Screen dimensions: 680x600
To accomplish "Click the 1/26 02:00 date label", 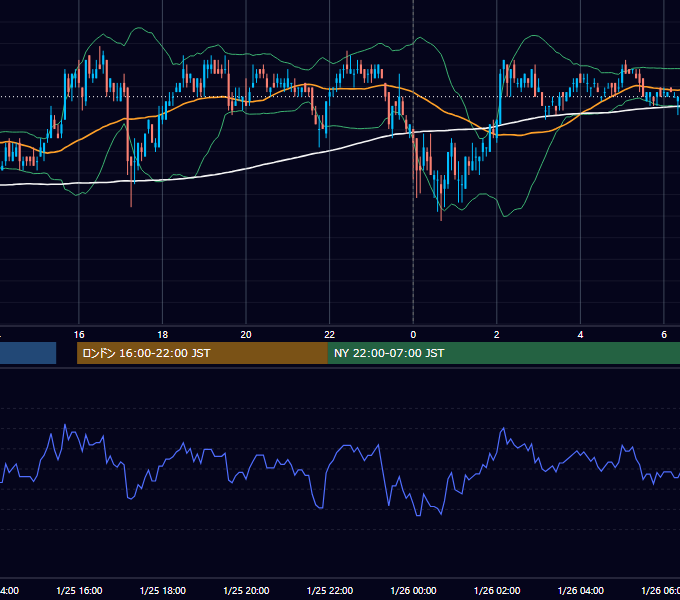I will 497,591.
